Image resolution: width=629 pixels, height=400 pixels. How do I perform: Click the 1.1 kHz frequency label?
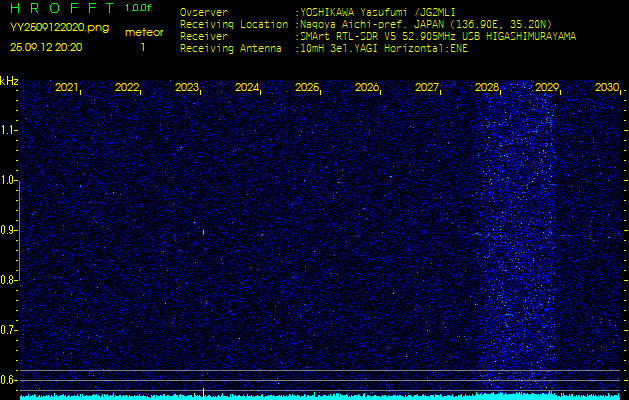(x=7, y=130)
